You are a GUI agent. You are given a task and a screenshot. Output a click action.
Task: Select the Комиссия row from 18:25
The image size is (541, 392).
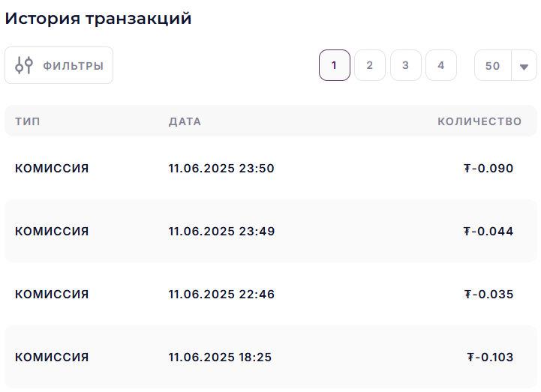271,357
